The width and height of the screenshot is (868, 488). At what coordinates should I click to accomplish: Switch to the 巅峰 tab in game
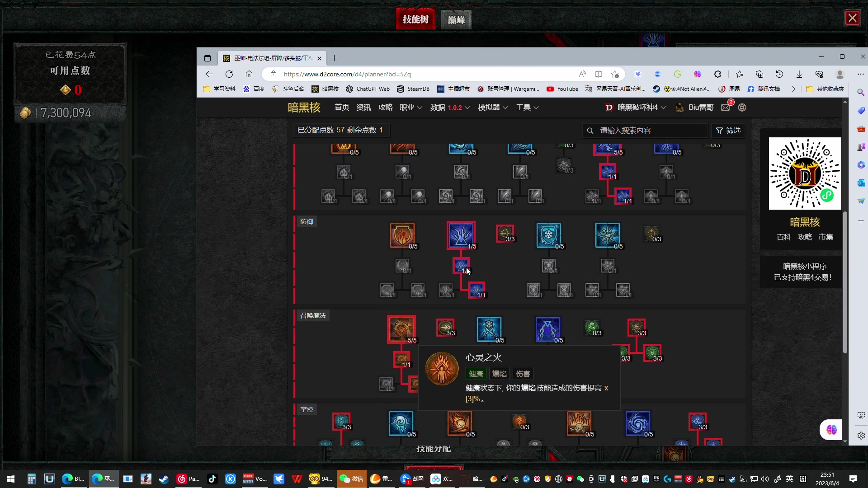(456, 20)
